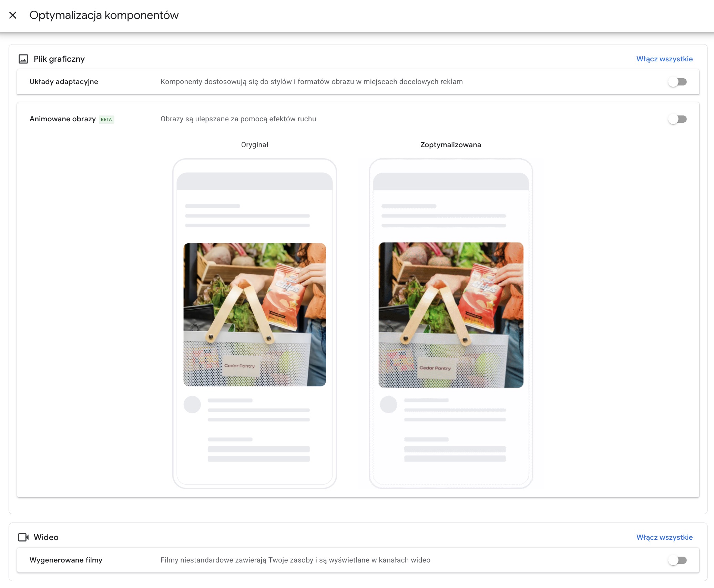Viewport: 714px width, 588px height.
Task: Enable the Animowane obrazy switch
Action: 677,119
